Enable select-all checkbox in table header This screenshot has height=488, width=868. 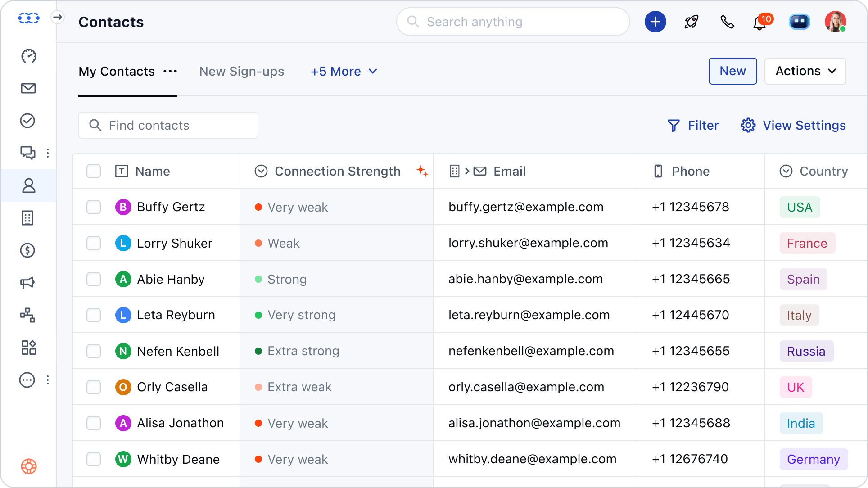pyautogui.click(x=94, y=172)
